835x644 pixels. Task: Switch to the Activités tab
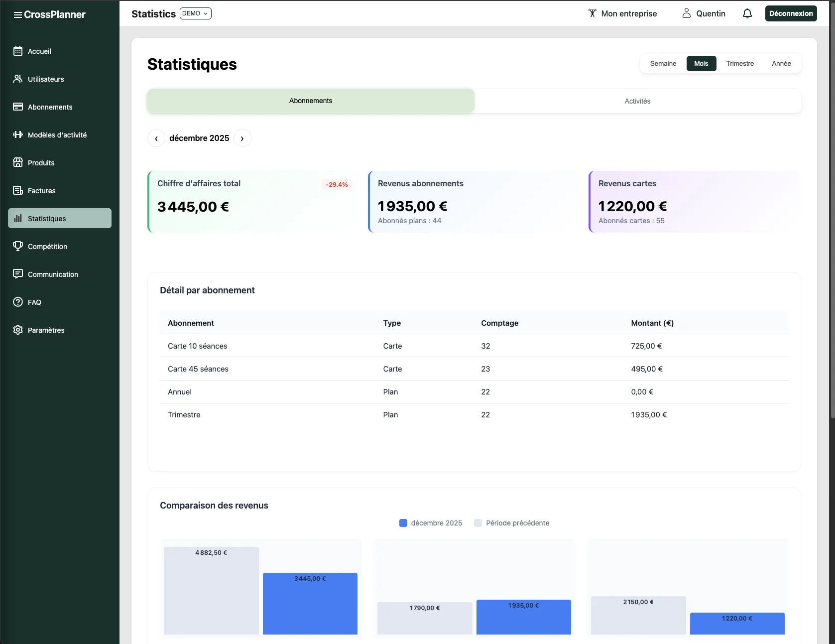[x=637, y=101]
